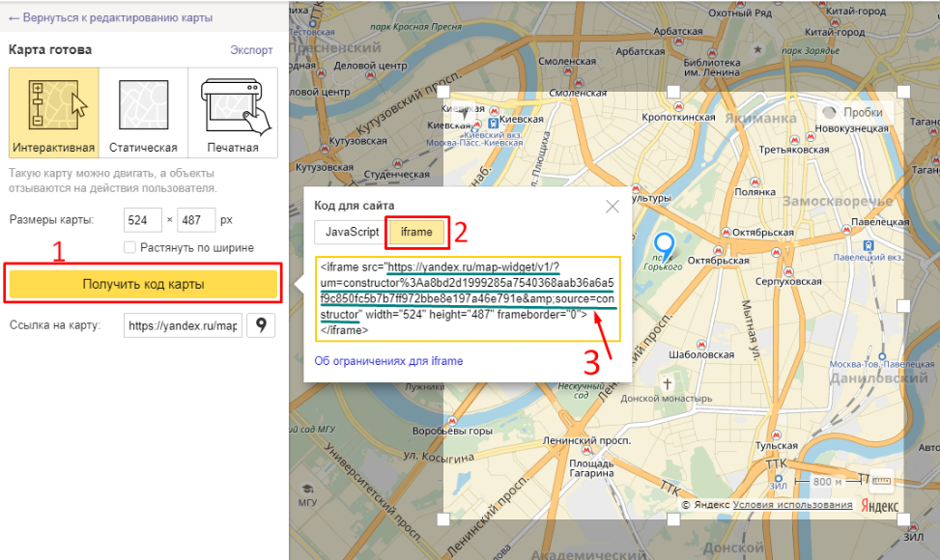Activate the ruler tool on the map

[881, 480]
